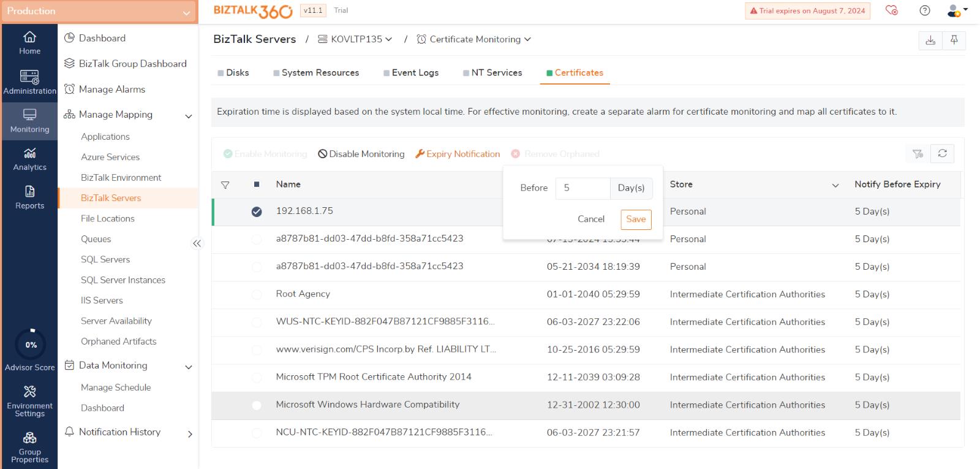980x469 pixels.
Task: Open BizTalk Servers mapping
Action: pyautogui.click(x=111, y=198)
